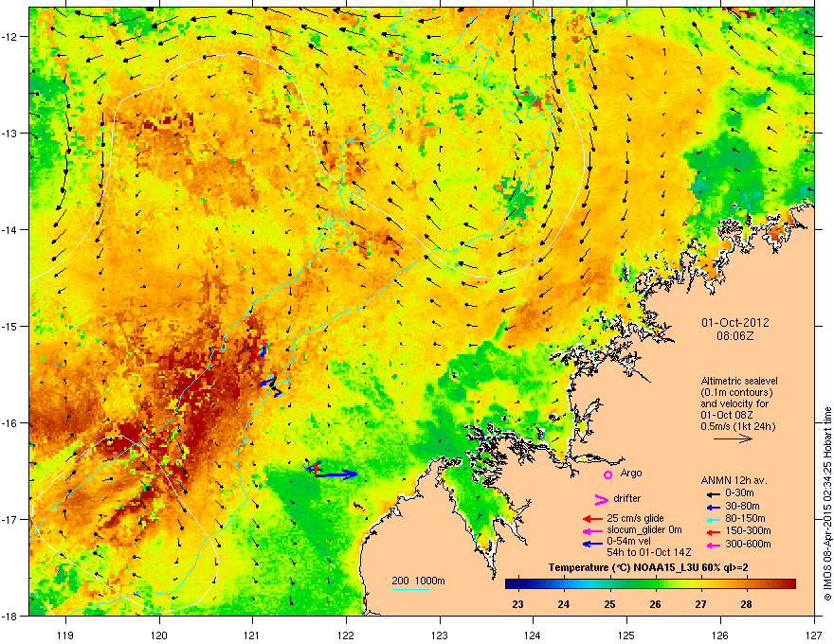Screen dimensions: 834x644
Task: Click the 0-30m depth label
Action: click(740, 493)
